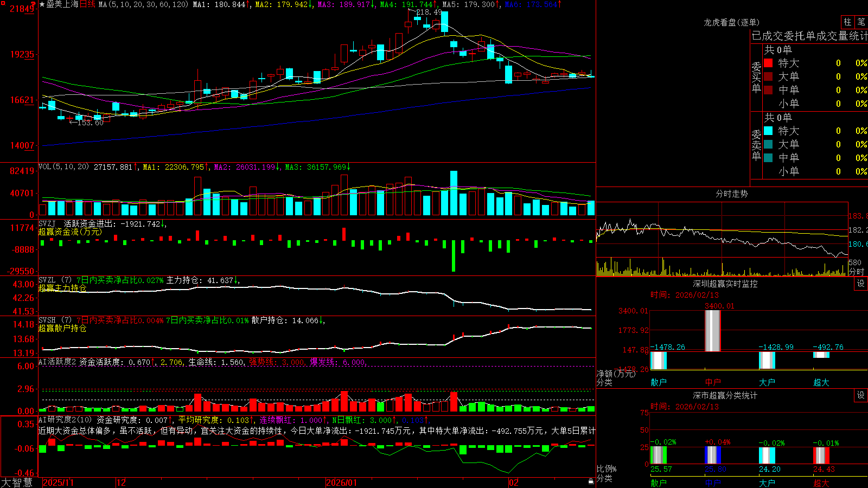Viewport: 868px width, 488px height.
Task: Click the 时间: 2026/02/13 text in 实时监控
Action: (685, 295)
